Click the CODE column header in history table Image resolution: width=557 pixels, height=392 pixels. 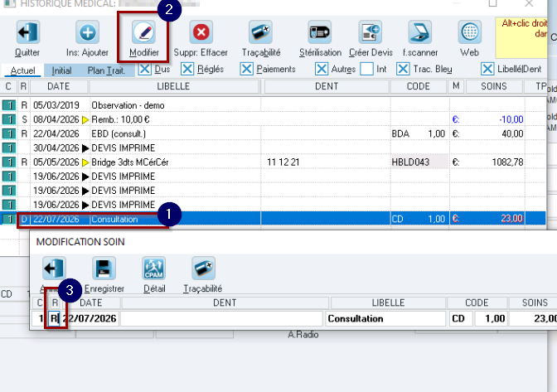pos(418,86)
